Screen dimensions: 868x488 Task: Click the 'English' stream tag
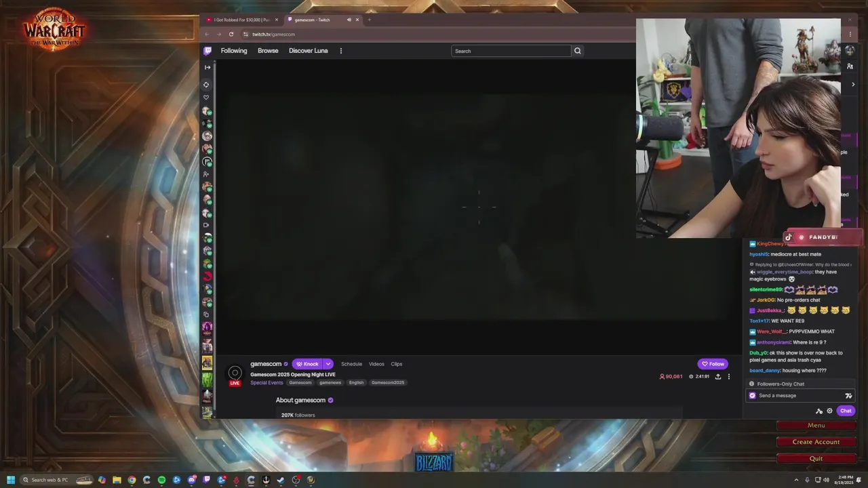(356, 382)
